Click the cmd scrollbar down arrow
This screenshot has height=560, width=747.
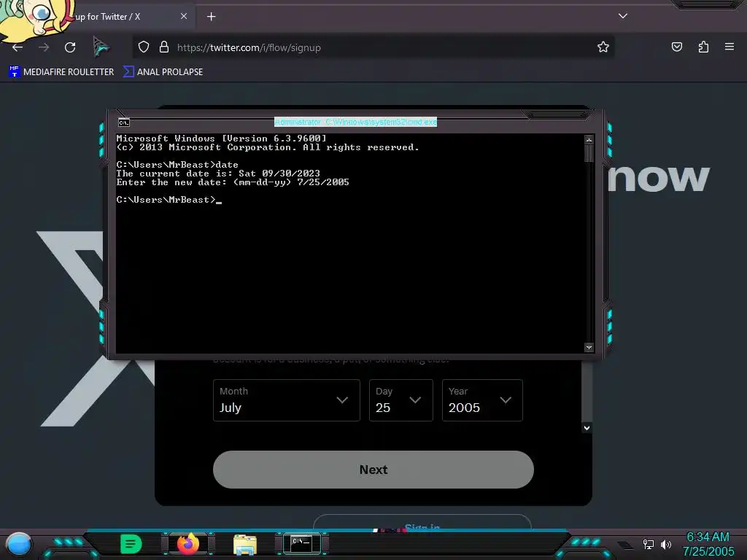click(x=589, y=348)
